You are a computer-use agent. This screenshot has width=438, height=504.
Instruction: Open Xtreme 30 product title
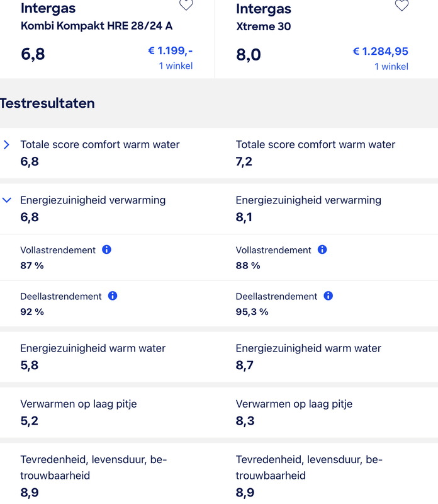[263, 26]
